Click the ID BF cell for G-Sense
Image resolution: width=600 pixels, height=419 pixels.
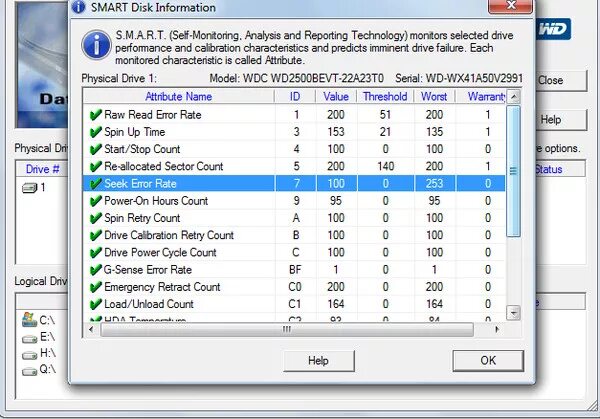[295, 270]
